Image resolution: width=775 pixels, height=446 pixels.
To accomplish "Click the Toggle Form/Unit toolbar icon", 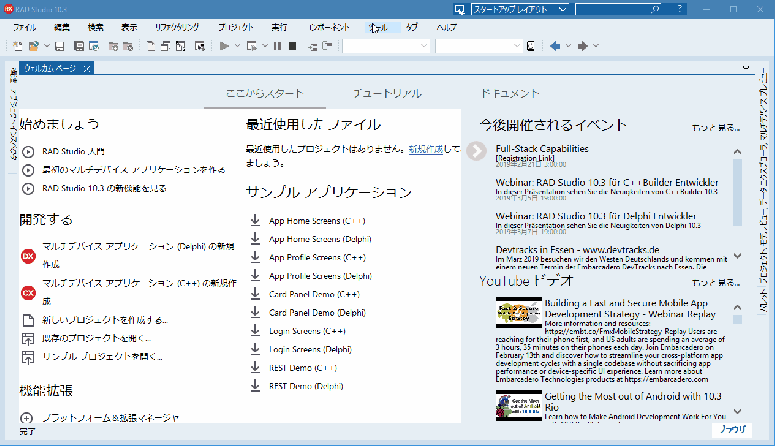I will [180, 46].
